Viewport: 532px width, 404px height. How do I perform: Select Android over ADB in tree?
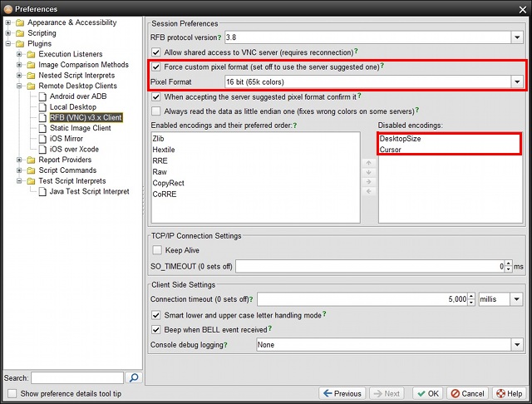pos(78,96)
